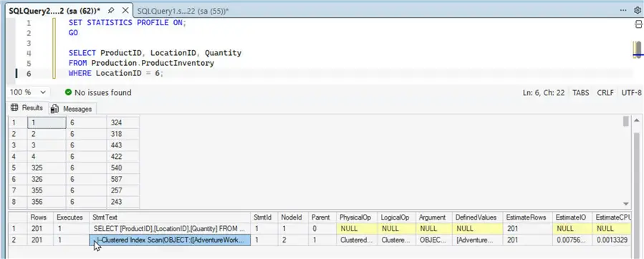Select the SELECT [ProductID] StmtText cell

pyautogui.click(x=170, y=229)
